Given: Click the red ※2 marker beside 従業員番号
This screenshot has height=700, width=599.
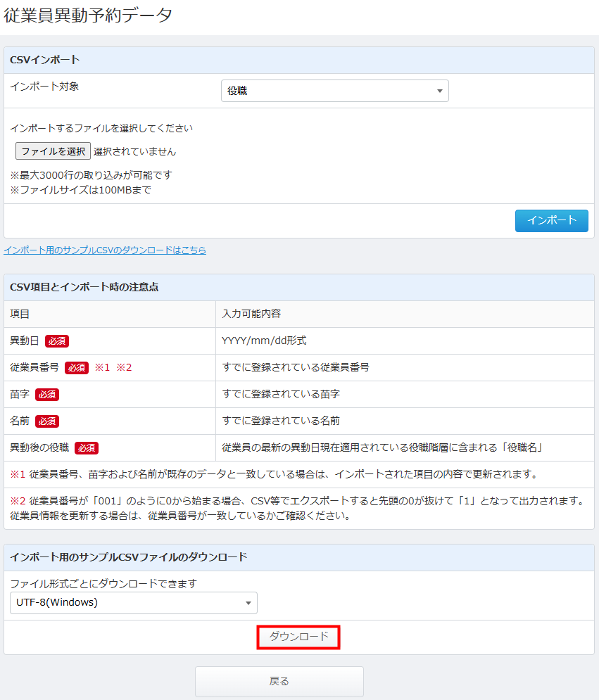Looking at the screenshot, I should [124, 368].
